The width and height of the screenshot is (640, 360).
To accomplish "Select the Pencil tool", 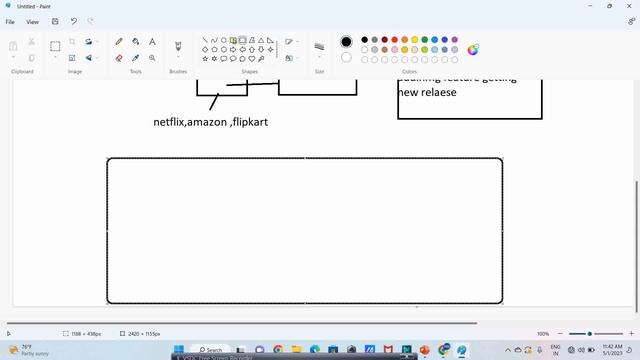I will pos(119,42).
